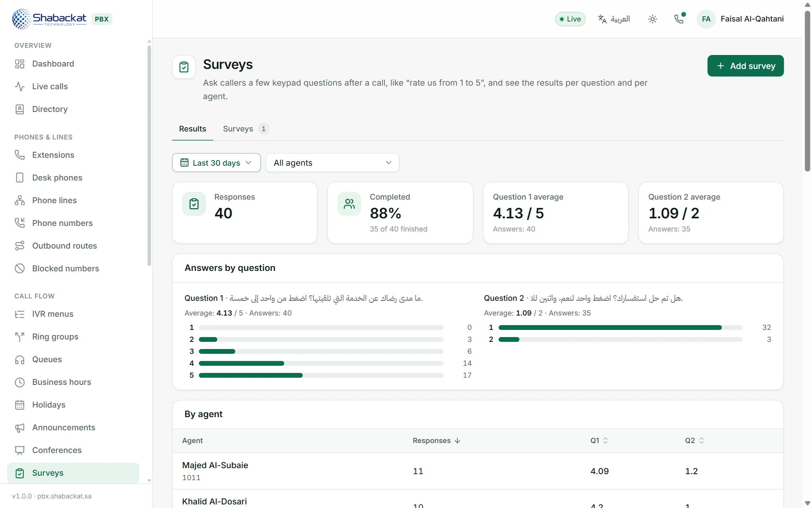
Task: Click the Live status badge
Action: 570,19
